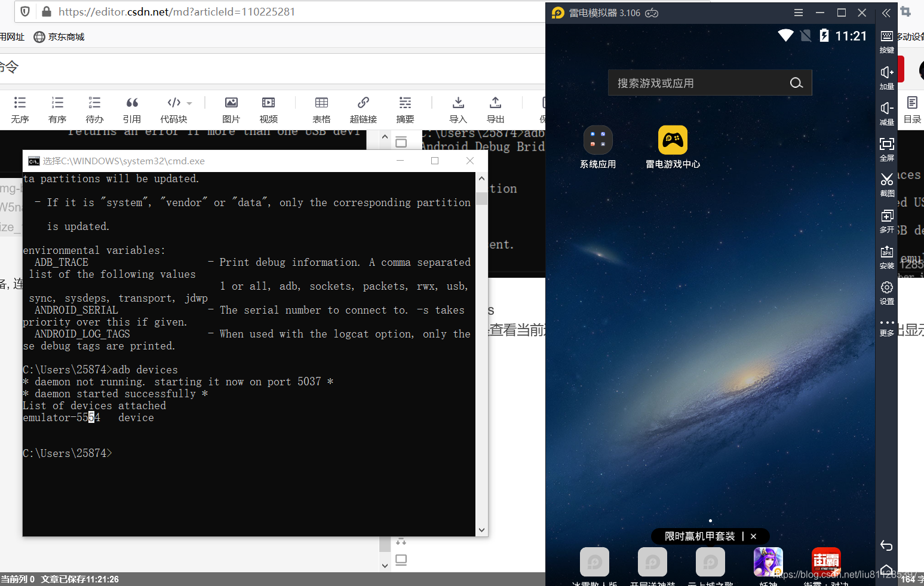924x586 pixels.
Task: Click the crop icon beside the emulator sidebar
Action: [x=905, y=11]
